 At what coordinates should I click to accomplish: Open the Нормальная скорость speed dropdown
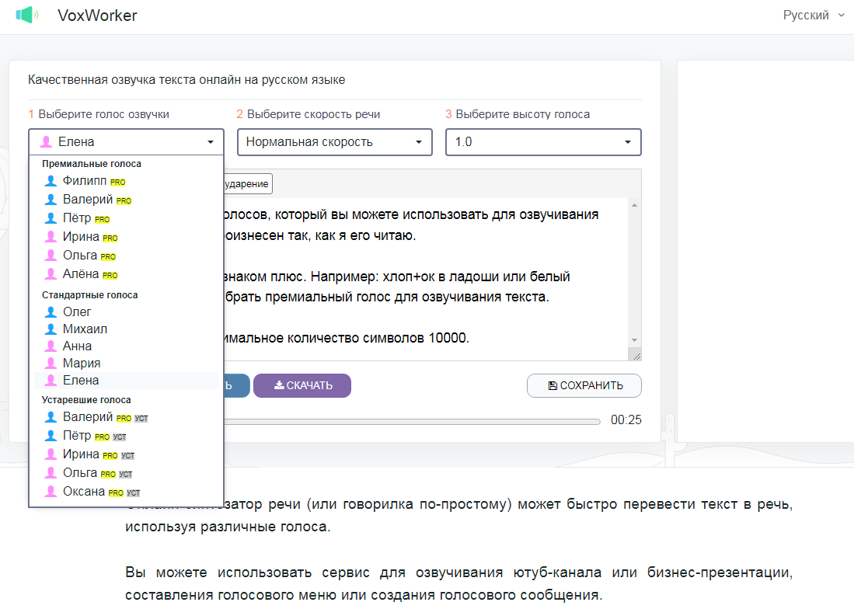pos(334,142)
